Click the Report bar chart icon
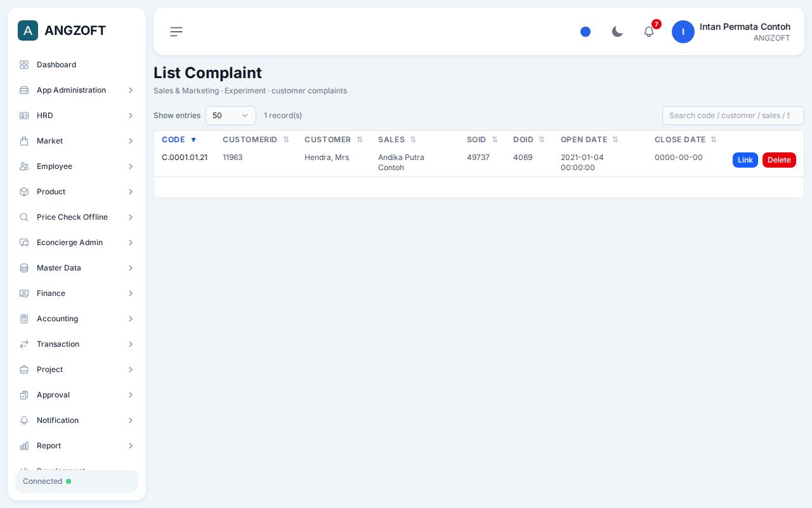Image resolution: width=812 pixels, height=508 pixels. 24,446
